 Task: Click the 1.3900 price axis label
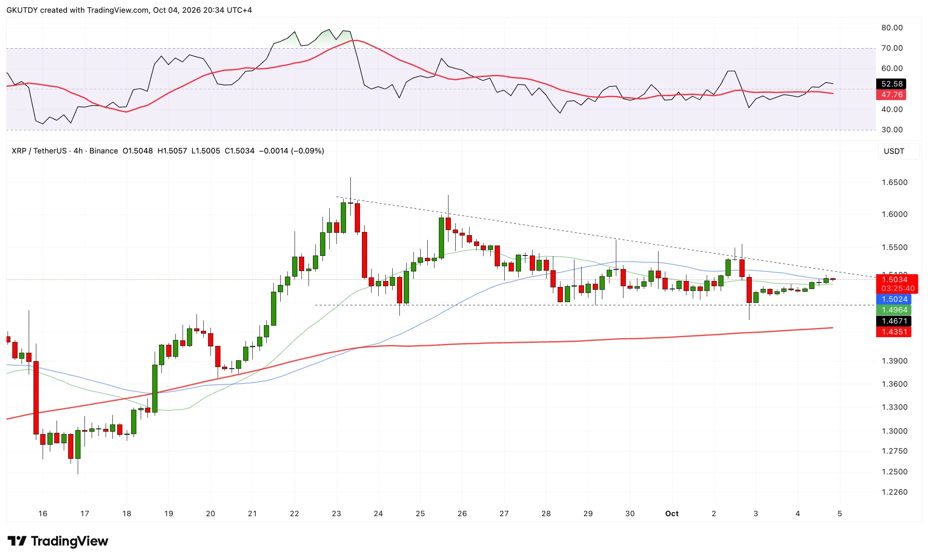pyautogui.click(x=895, y=361)
